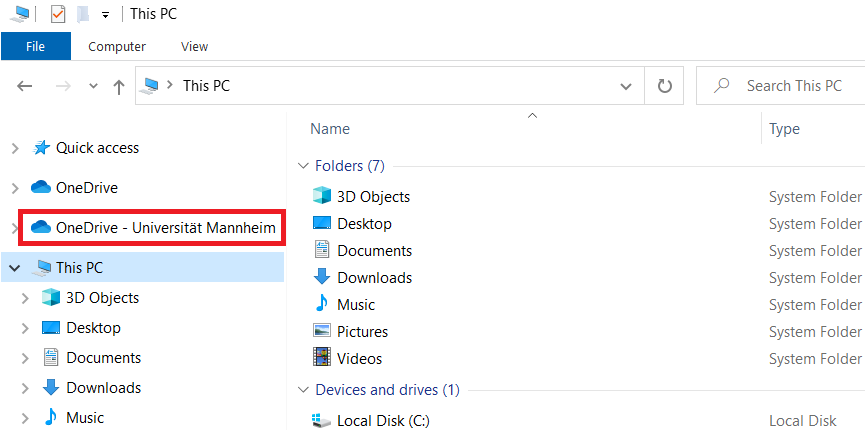Click the Properties quick access toolbar icon
Image resolution: width=865 pixels, height=430 pixels.
[x=58, y=14]
